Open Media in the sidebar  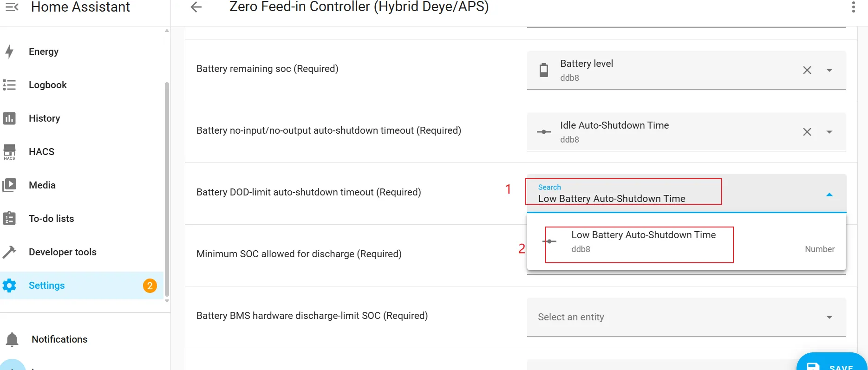[82, 185]
